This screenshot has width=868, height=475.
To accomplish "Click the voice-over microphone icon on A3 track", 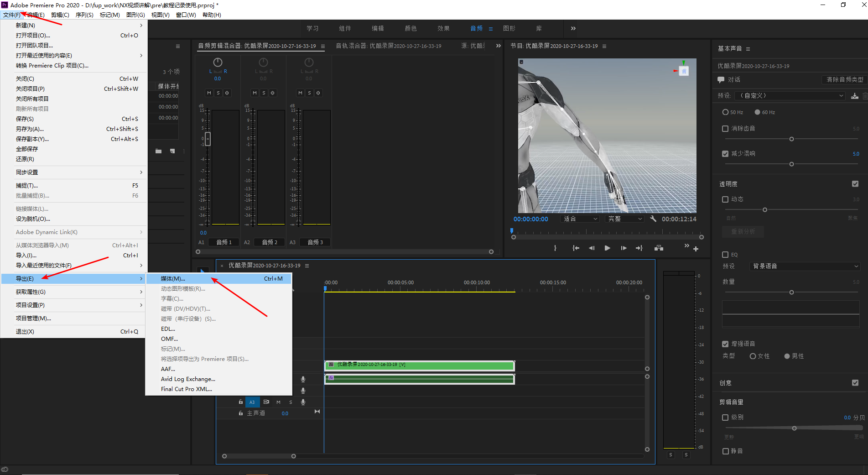I will click(x=303, y=402).
